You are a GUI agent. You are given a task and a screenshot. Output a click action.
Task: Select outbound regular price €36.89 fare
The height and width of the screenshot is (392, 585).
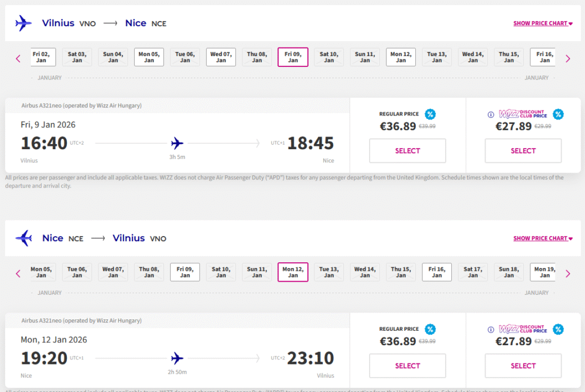tap(407, 151)
